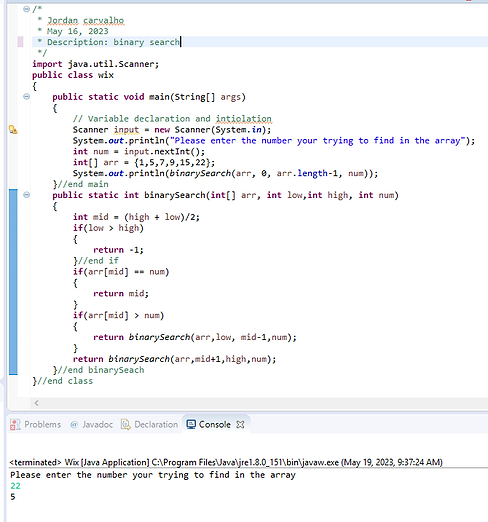Click the Console monitor icon
This screenshot has width=488, height=522.
(x=191, y=424)
